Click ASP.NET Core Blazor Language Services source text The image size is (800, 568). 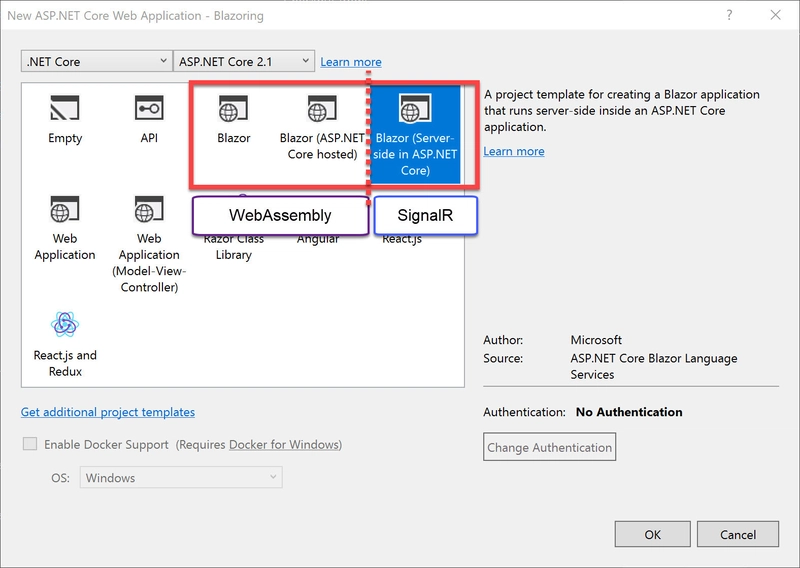click(x=654, y=366)
